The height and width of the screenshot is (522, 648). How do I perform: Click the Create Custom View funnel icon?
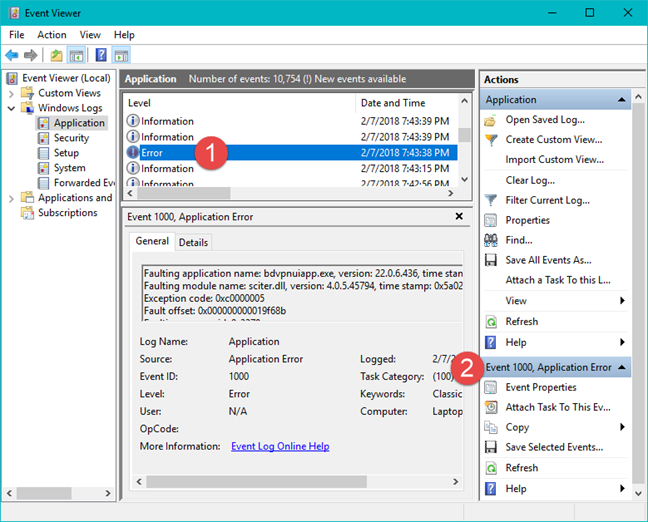491,140
